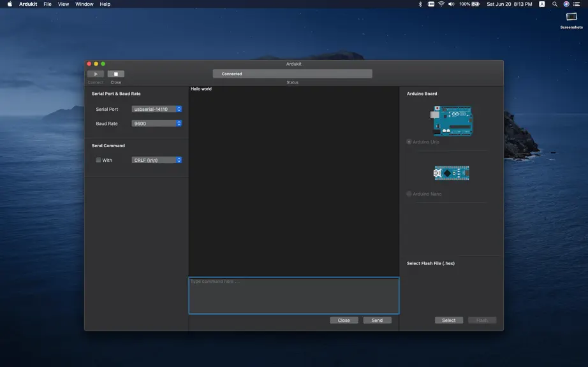588x367 pixels.
Task: Open the View menu
Action: pyautogui.click(x=63, y=4)
